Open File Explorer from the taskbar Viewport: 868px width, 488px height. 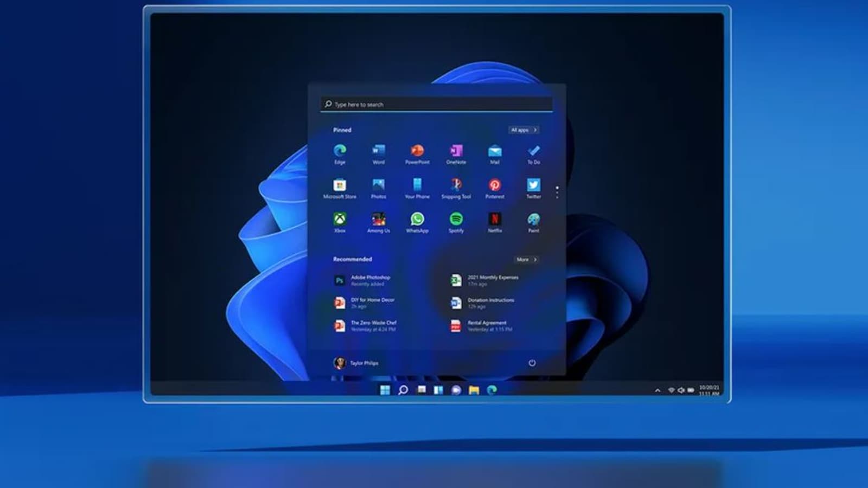click(x=474, y=390)
